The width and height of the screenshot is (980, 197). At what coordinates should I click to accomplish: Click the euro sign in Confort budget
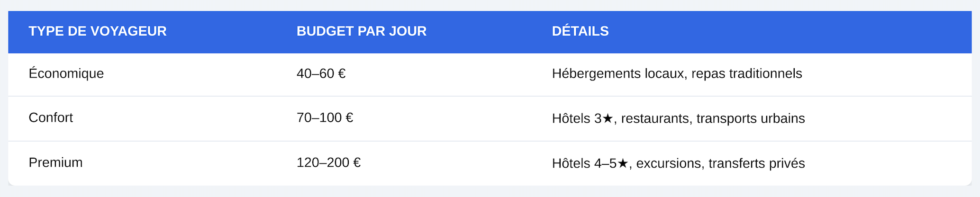tap(349, 118)
